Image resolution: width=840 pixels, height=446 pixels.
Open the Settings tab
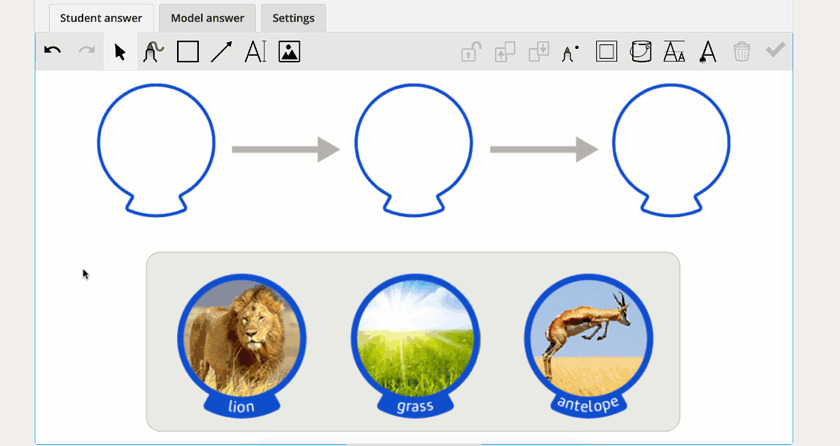[x=294, y=18]
